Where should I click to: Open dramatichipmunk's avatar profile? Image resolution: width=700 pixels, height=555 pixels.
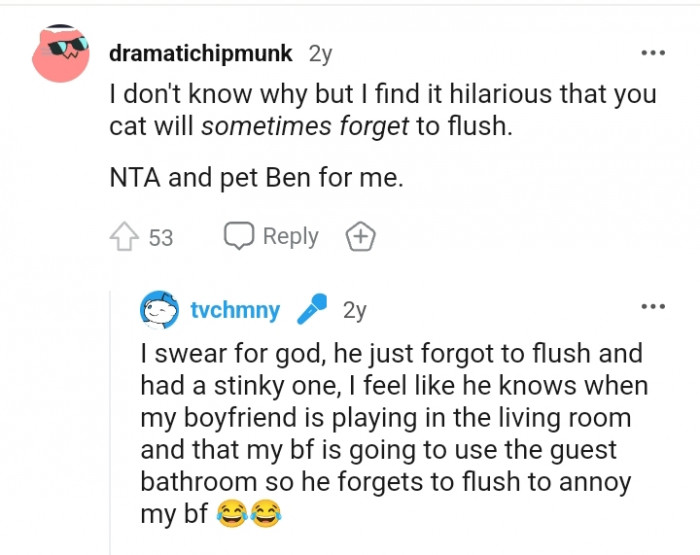tap(61, 54)
